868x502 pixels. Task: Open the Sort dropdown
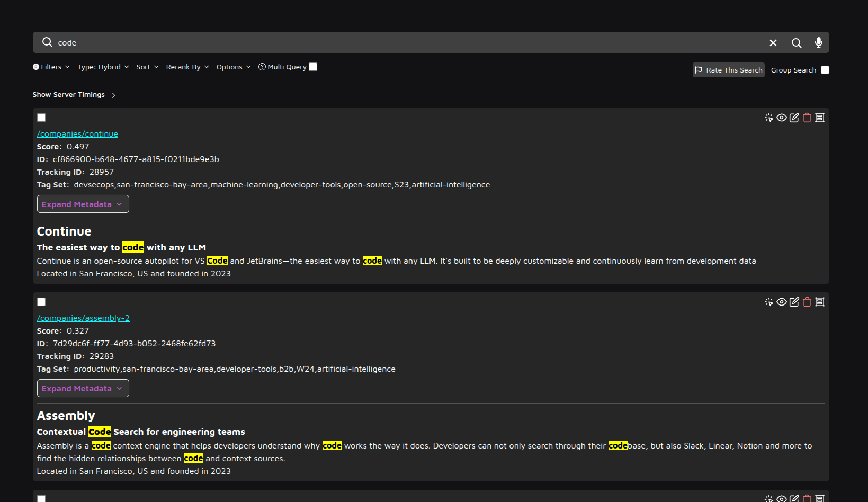[x=147, y=67]
